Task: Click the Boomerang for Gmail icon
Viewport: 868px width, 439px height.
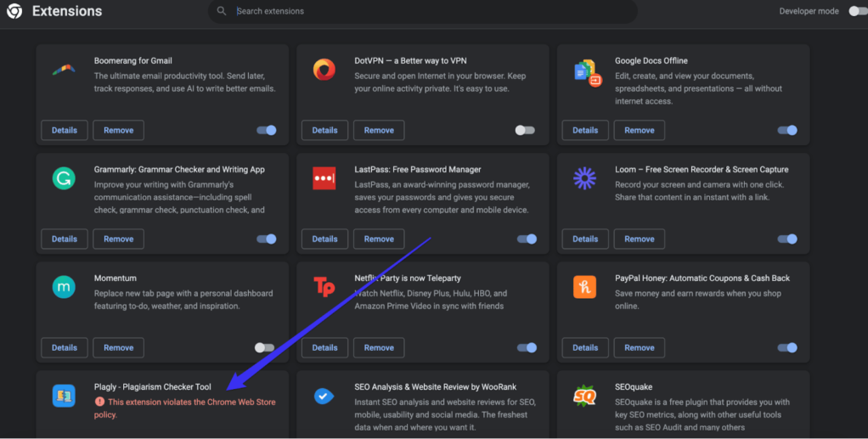Action: tap(64, 70)
